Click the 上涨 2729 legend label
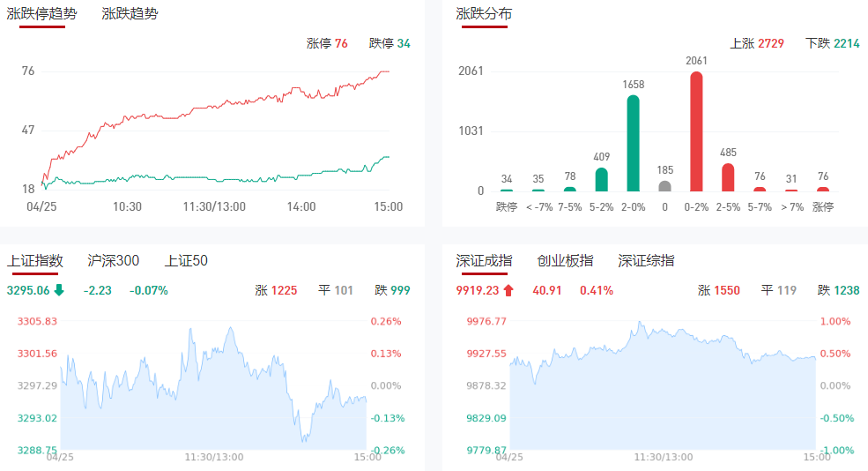 [x=757, y=43]
